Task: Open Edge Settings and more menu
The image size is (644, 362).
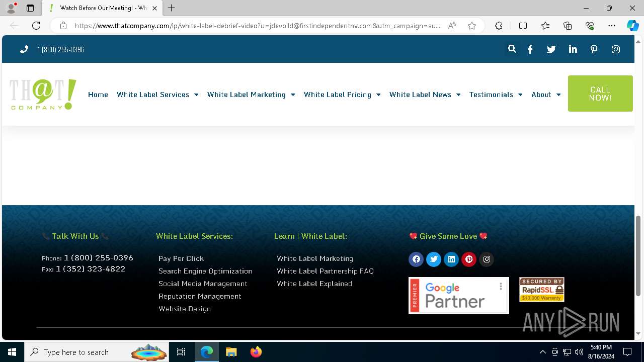Action: coord(612,26)
